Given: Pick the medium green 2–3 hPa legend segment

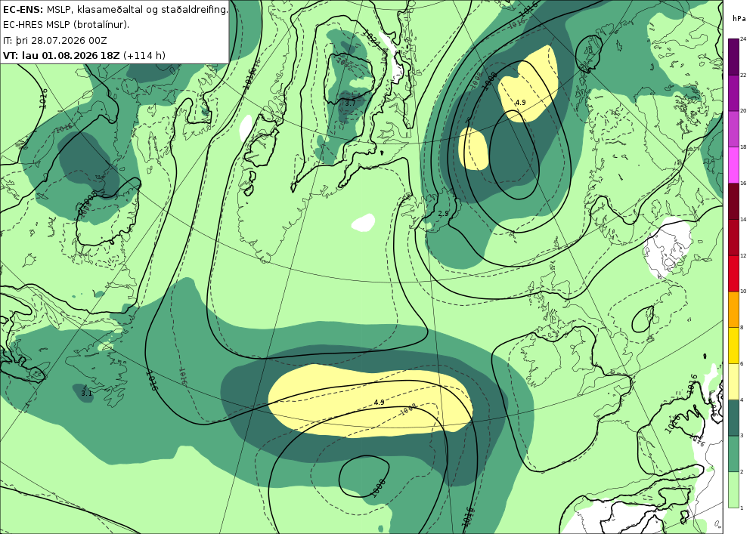Looking at the screenshot, I should point(734,454).
